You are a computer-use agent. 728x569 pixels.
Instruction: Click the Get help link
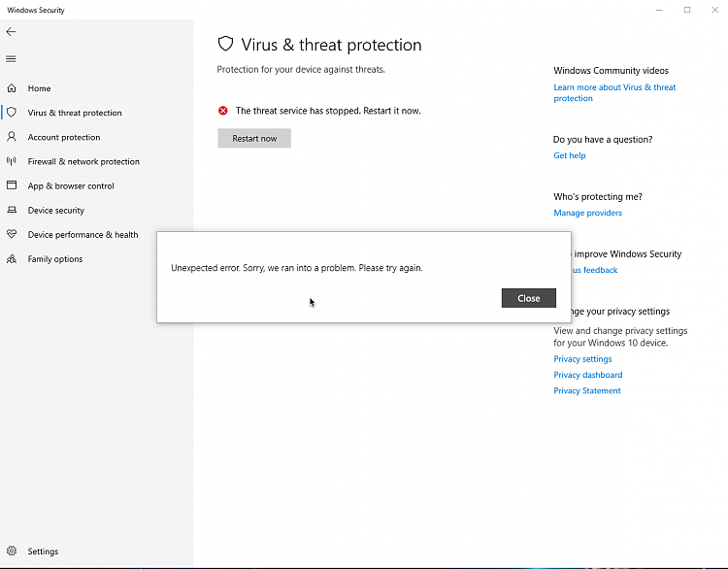(x=570, y=155)
